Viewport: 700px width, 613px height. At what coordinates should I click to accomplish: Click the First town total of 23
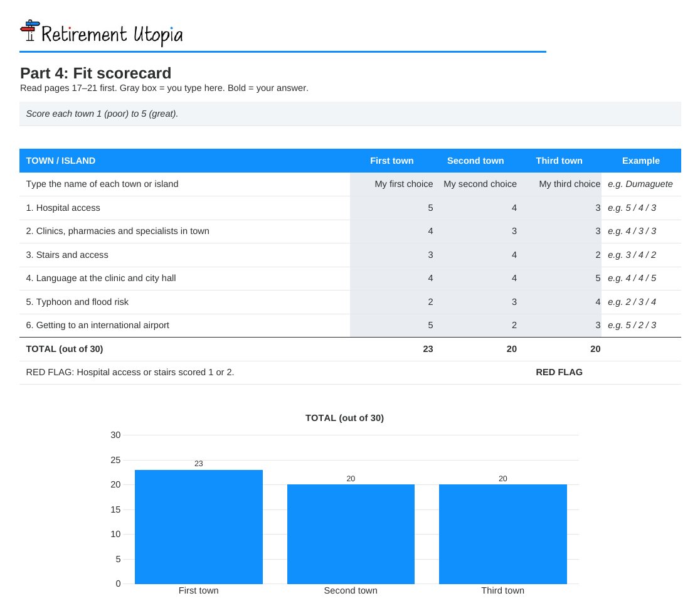tap(428, 349)
